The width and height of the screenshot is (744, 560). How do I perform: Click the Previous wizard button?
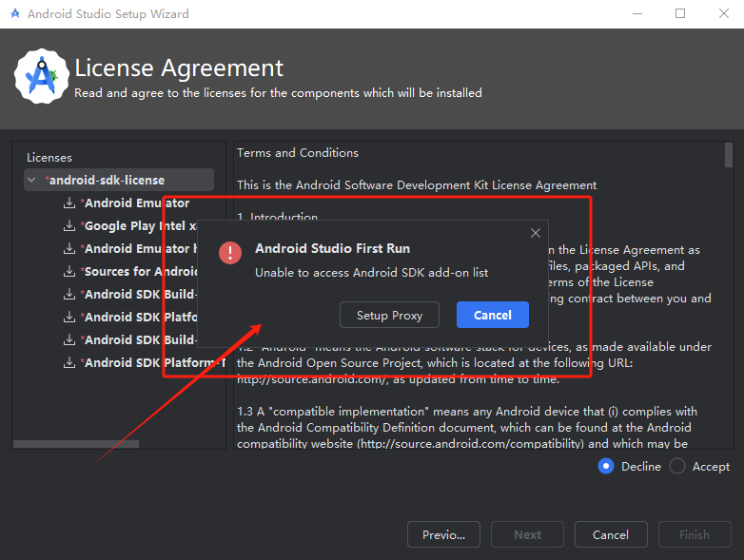click(x=443, y=534)
